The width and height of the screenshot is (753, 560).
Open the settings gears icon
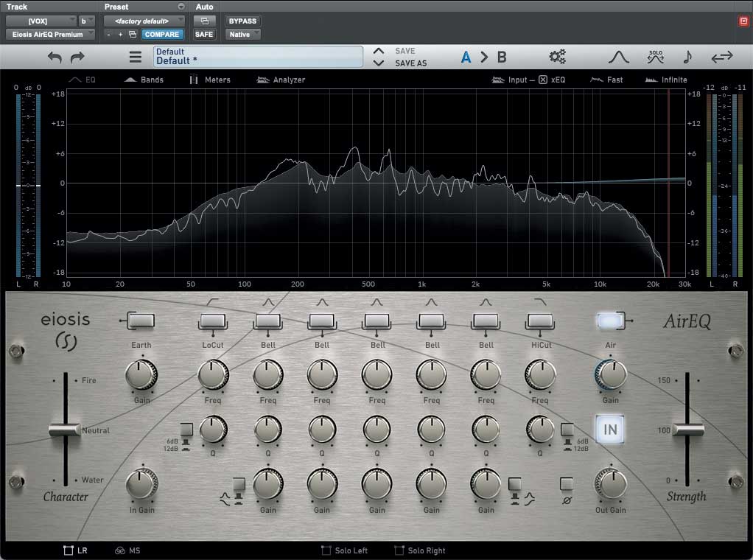(558, 57)
